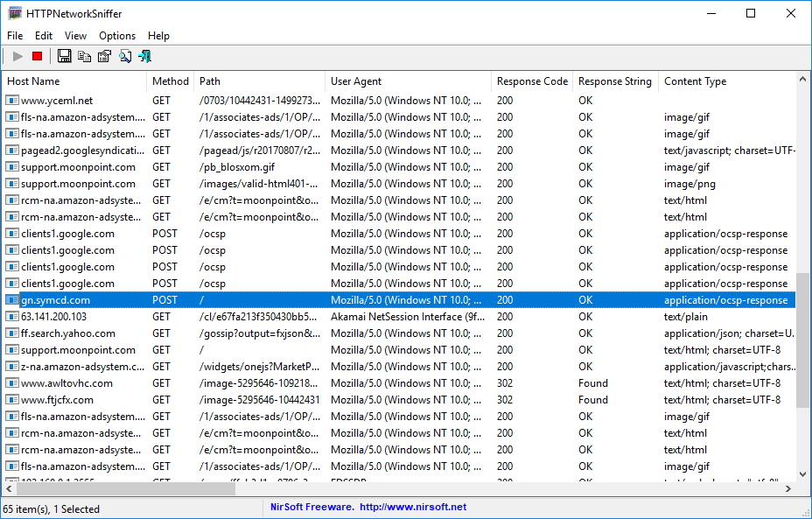The width and height of the screenshot is (812, 519).
Task: Click the vertical scrollbar up arrow
Action: point(802,80)
